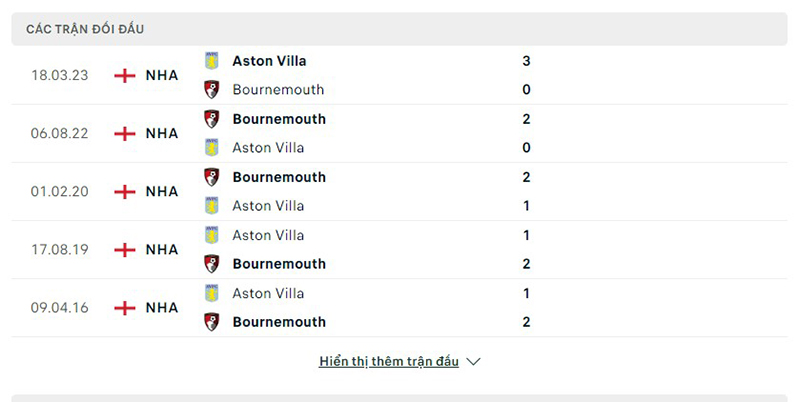Click Bournemouth crest in 18.03.23 match
The width and height of the screenshot is (800, 402).
tap(211, 89)
